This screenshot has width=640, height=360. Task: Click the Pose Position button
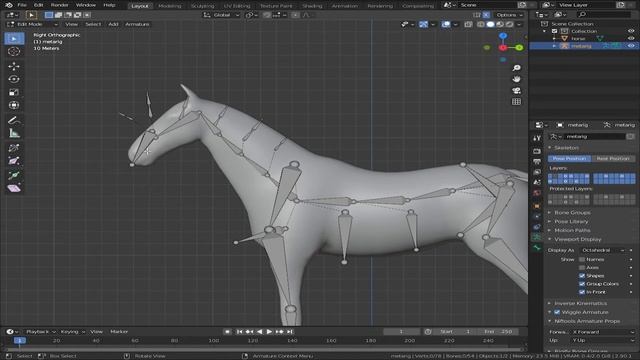pyautogui.click(x=569, y=158)
